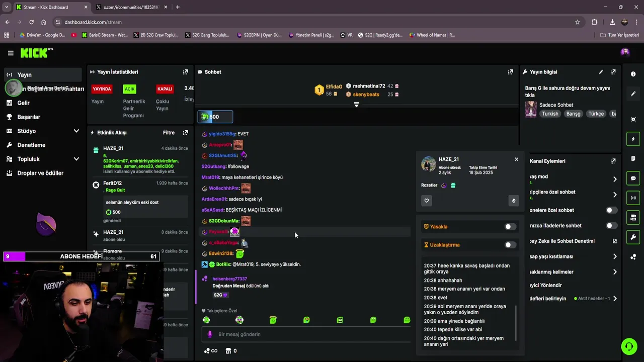The image size is (644, 362).
Task: Click the Sadece Sohbet category thumbnail
Action: point(530,109)
